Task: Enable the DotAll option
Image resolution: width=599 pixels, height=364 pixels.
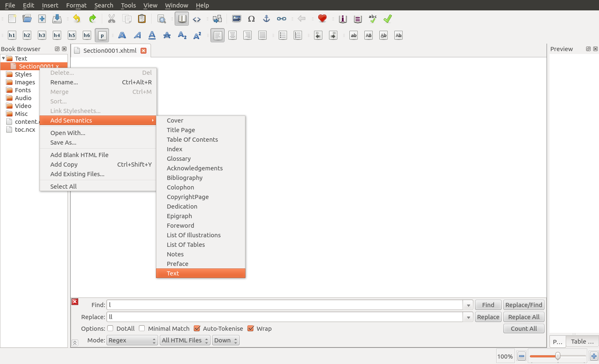Action: pos(110,328)
